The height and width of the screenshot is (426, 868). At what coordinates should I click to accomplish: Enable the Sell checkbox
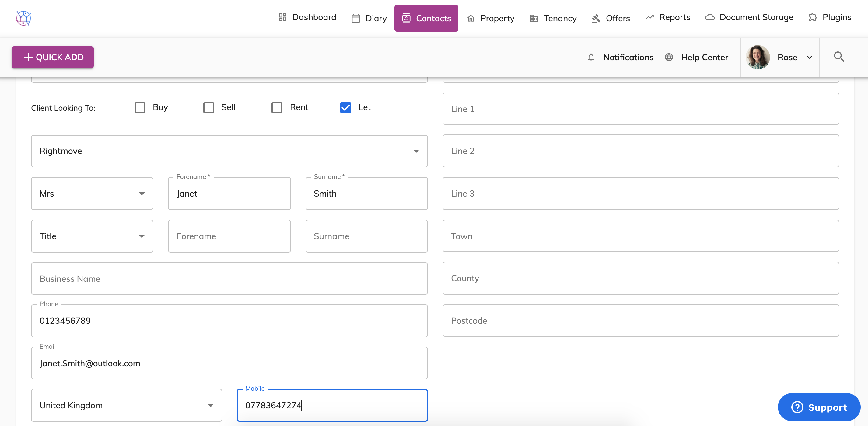[208, 108]
